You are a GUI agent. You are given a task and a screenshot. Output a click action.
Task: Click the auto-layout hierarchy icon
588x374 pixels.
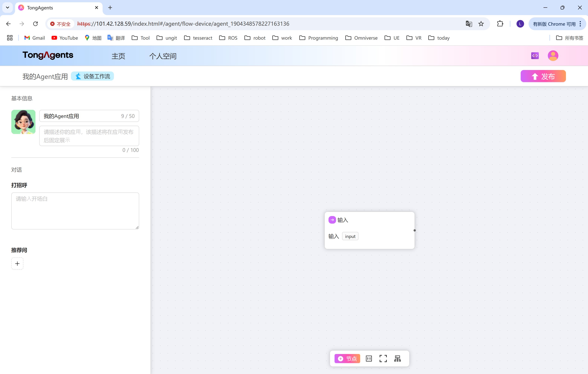[x=397, y=359]
